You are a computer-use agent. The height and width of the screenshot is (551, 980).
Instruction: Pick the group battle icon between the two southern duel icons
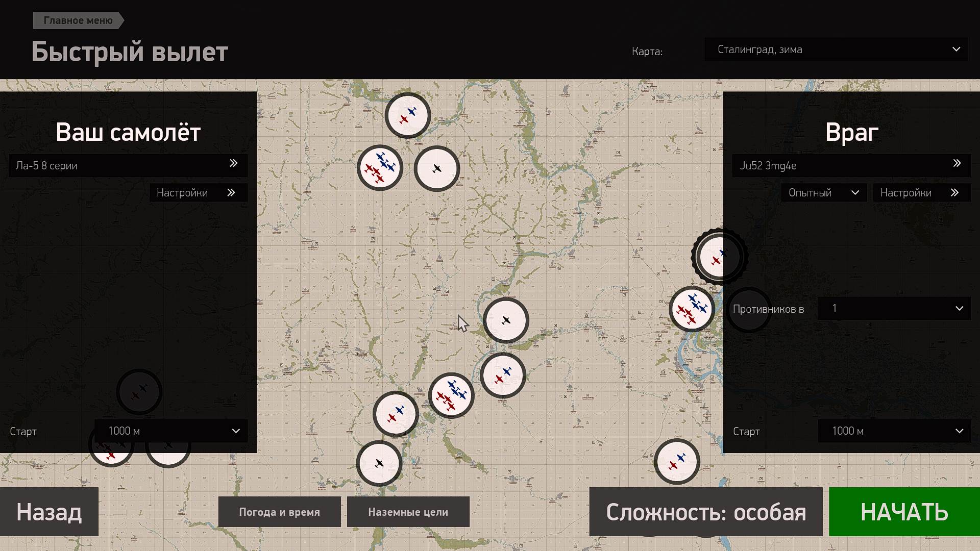pyautogui.click(x=451, y=395)
